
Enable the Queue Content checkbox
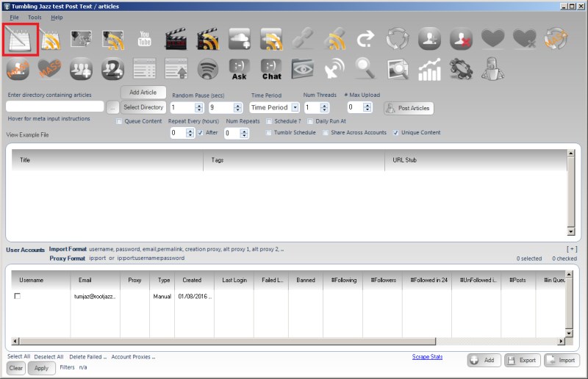119,121
